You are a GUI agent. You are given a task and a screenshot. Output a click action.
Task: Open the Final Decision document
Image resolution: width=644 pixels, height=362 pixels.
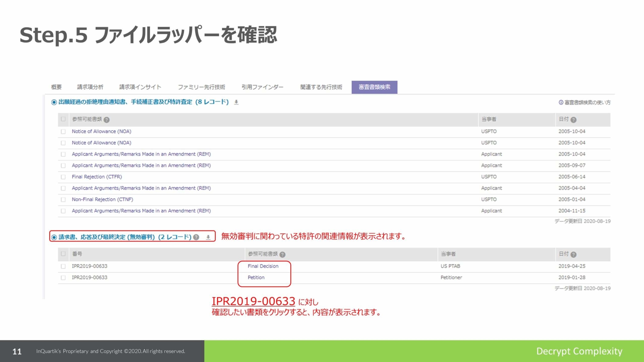coord(263,266)
